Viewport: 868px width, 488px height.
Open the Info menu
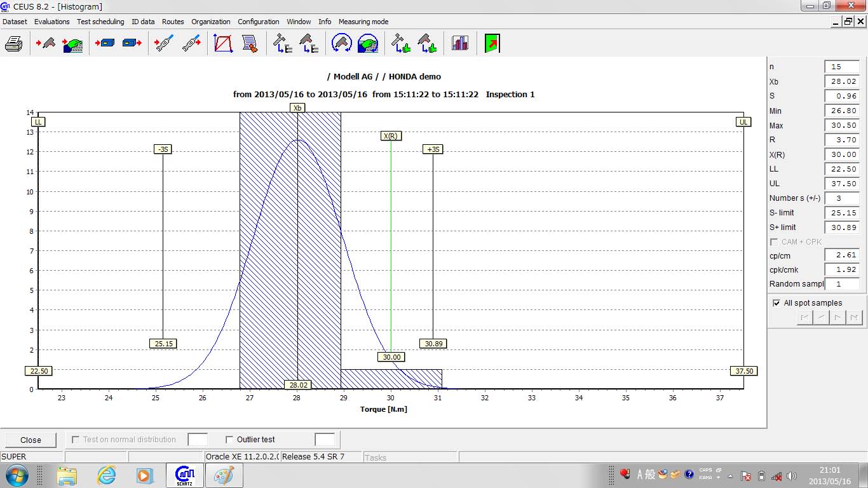point(325,22)
